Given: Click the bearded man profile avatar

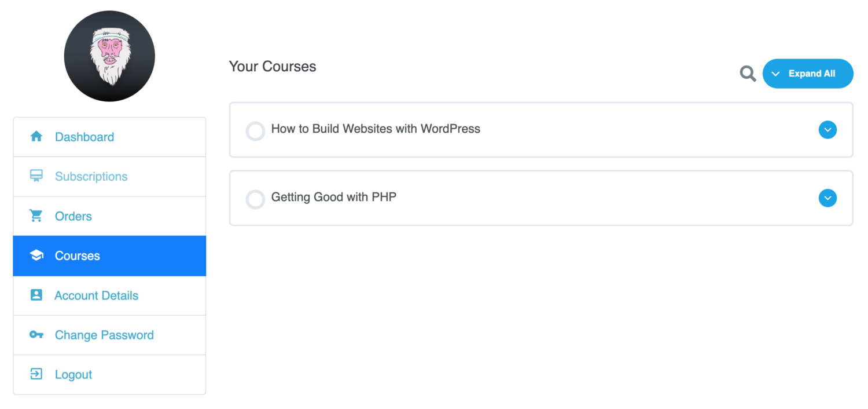Looking at the screenshot, I should pyautogui.click(x=109, y=56).
